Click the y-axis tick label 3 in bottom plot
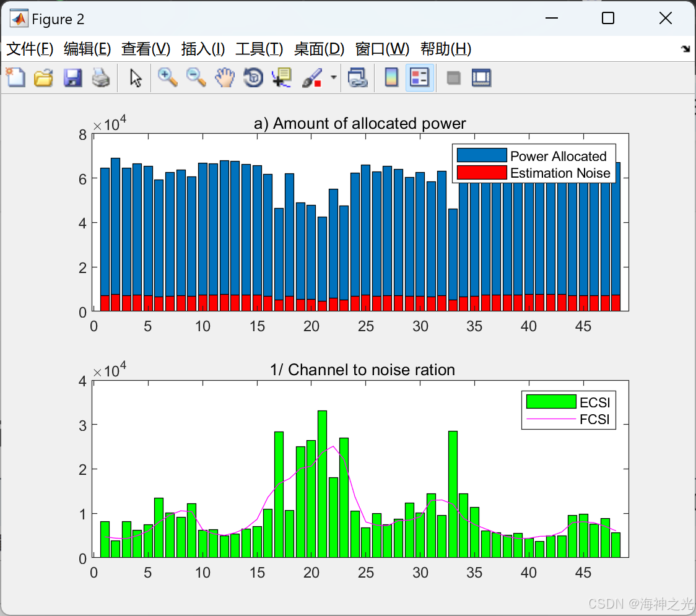This screenshot has height=616, width=696. click(x=82, y=426)
